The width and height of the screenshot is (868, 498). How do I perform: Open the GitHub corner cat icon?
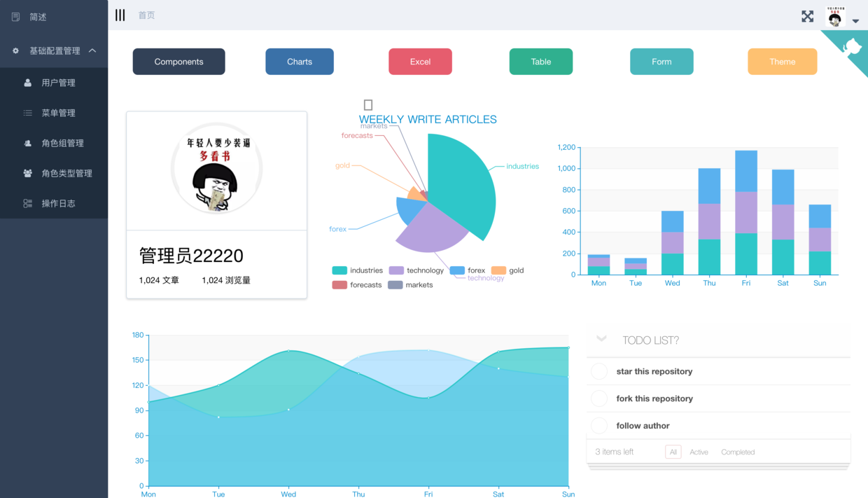click(852, 48)
